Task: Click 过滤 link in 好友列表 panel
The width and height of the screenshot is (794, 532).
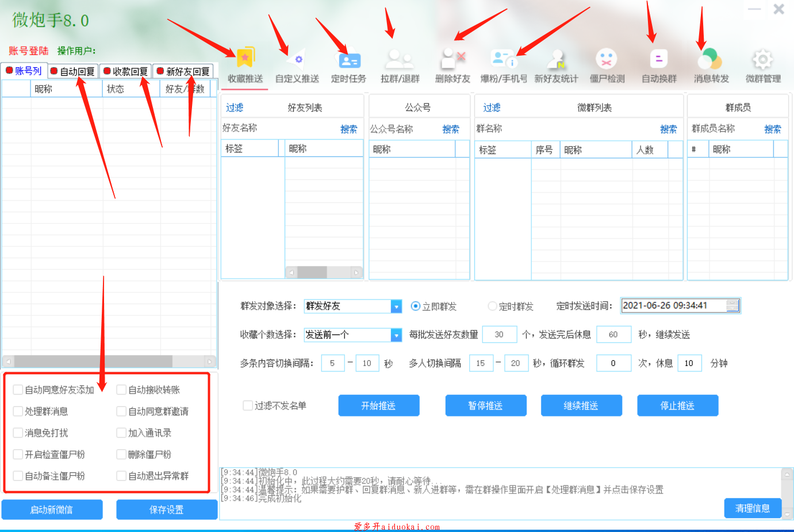Action: pyautogui.click(x=235, y=107)
